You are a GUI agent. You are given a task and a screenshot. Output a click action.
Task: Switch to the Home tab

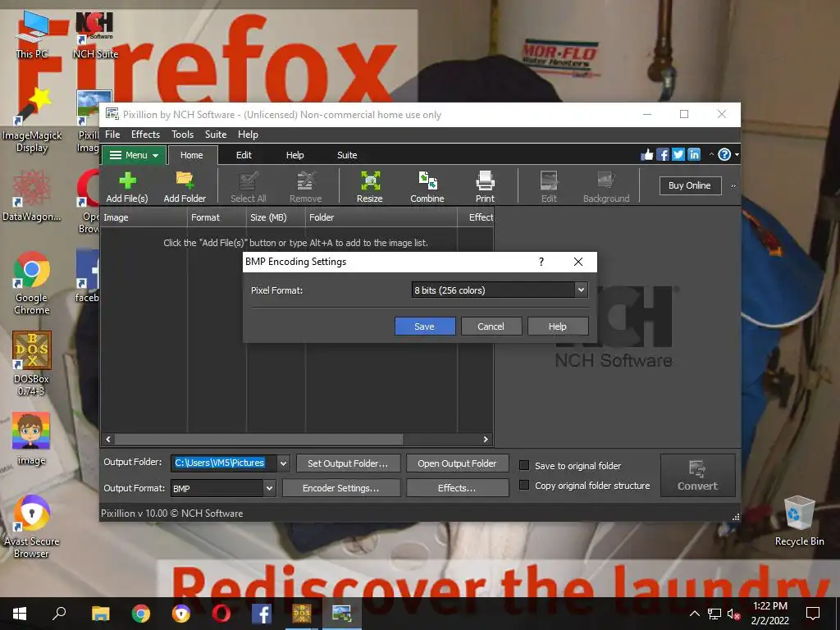[x=192, y=155]
